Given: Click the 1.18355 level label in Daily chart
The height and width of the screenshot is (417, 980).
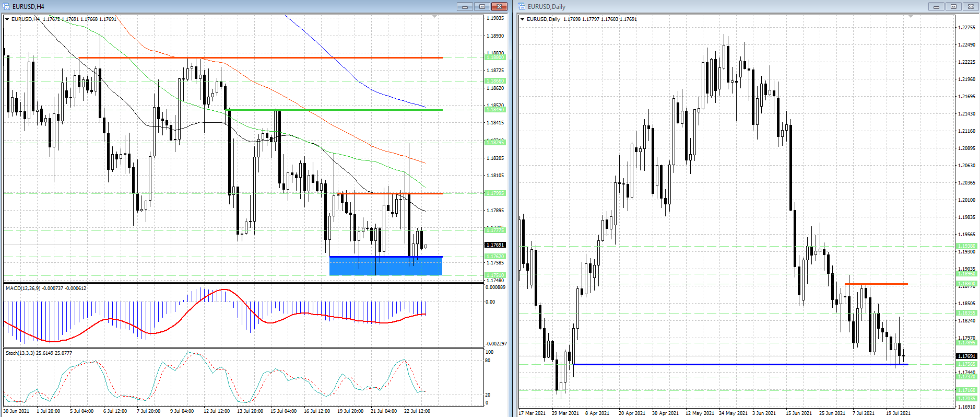Looking at the screenshot, I should point(967,313).
